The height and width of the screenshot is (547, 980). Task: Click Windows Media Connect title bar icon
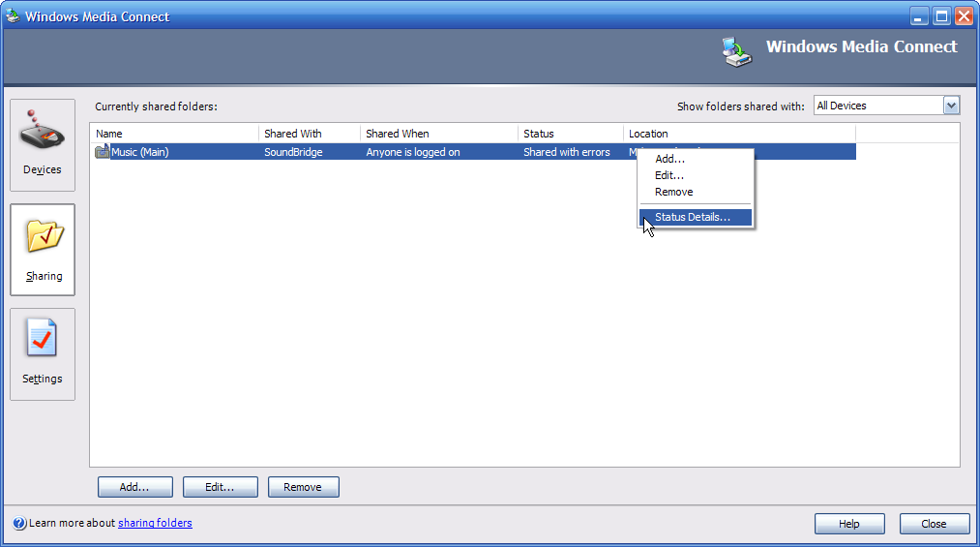(x=13, y=15)
